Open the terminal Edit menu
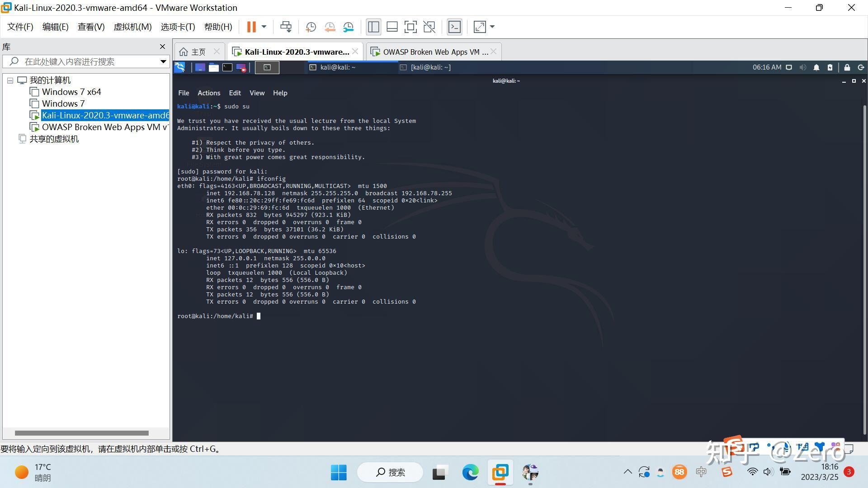The height and width of the screenshot is (488, 868). click(x=235, y=93)
